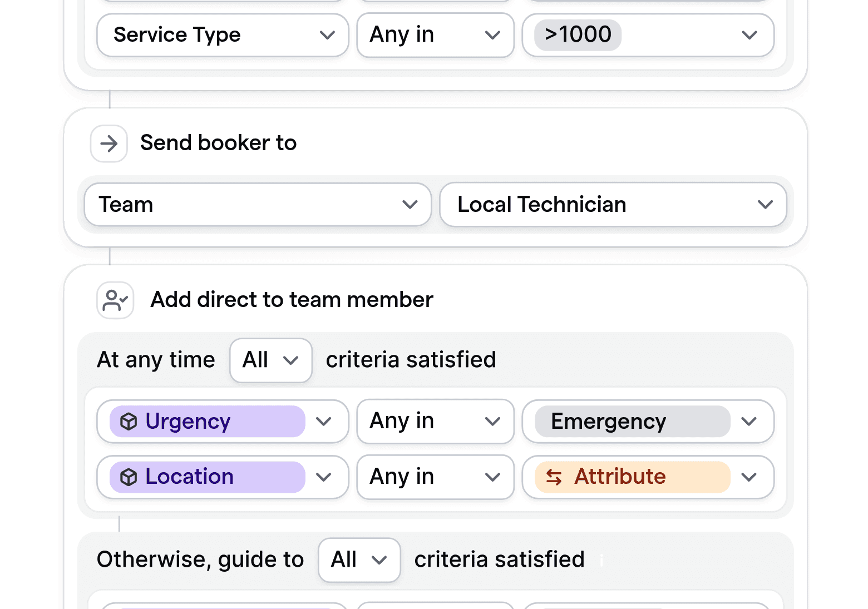Expand the ">1000" value dropdown
868x609 pixels.
tap(749, 35)
